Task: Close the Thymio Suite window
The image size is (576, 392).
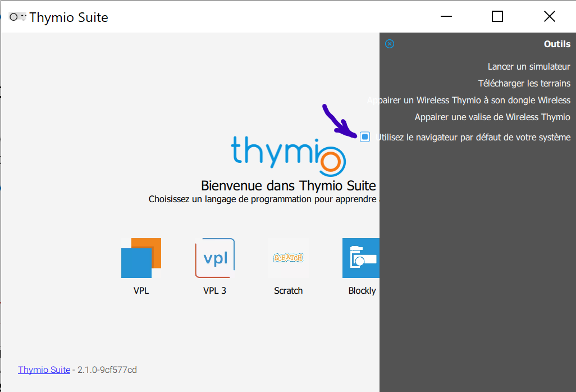Action: coord(550,16)
